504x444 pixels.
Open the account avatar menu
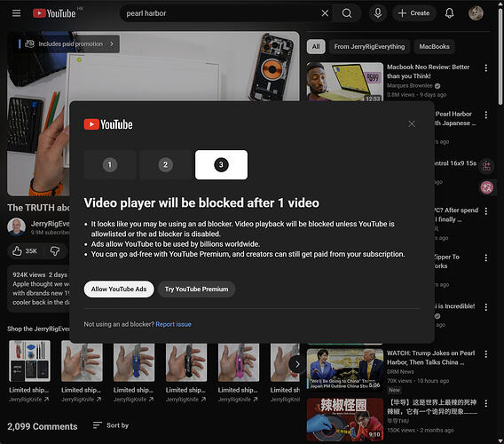(476, 13)
